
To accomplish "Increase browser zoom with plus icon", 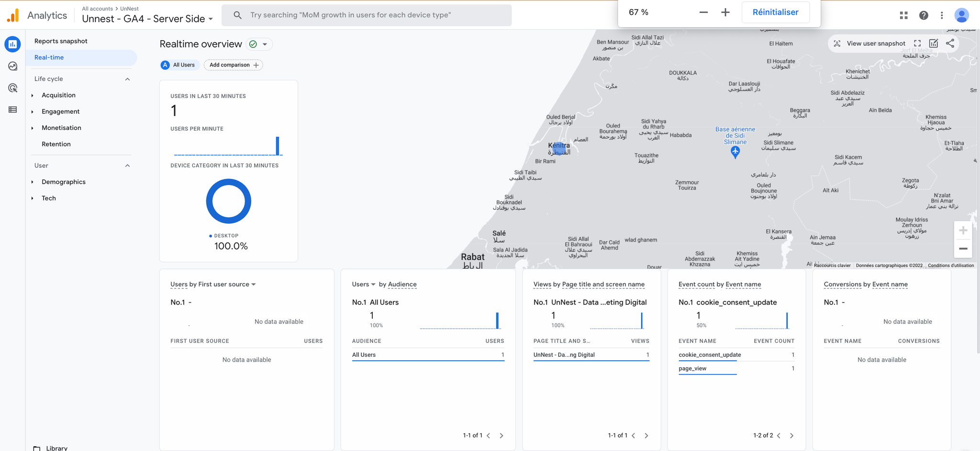I will tap(725, 12).
